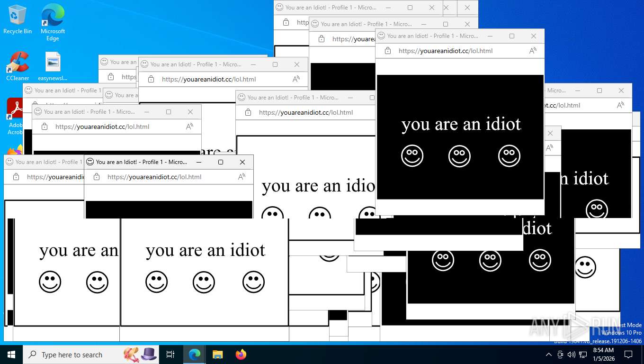The width and height of the screenshot is (644, 364).
Task: Click white 'you are an idiot' text on black page
Action: point(461,124)
